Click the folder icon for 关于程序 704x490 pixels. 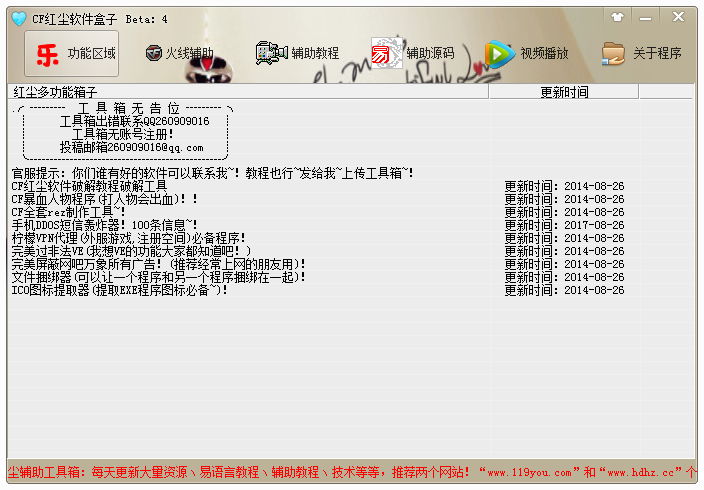pos(613,54)
